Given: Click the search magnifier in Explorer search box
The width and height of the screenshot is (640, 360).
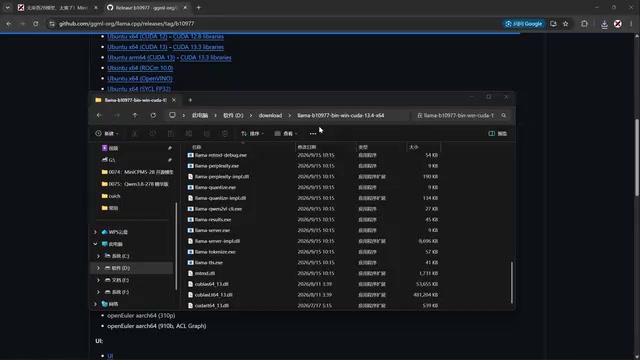Looking at the screenshot, I should 504,116.
